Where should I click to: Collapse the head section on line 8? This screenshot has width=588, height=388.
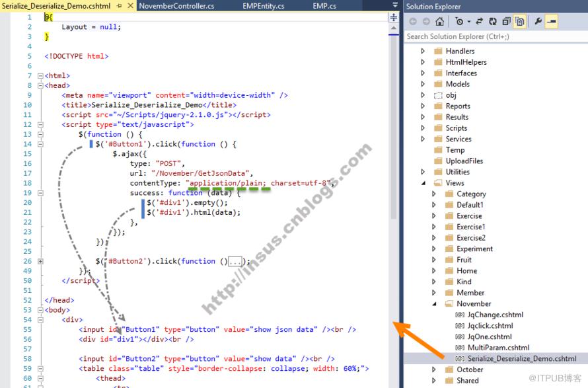coord(40,85)
